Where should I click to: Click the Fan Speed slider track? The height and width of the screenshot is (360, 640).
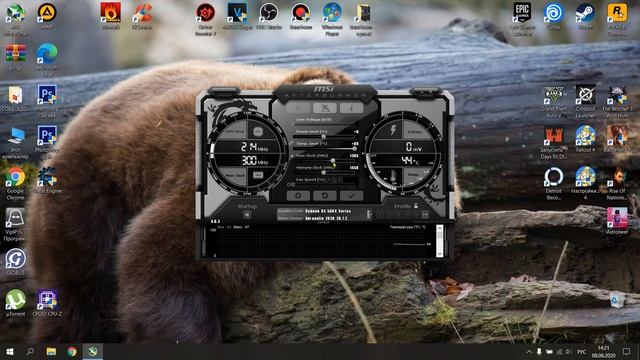point(324,184)
